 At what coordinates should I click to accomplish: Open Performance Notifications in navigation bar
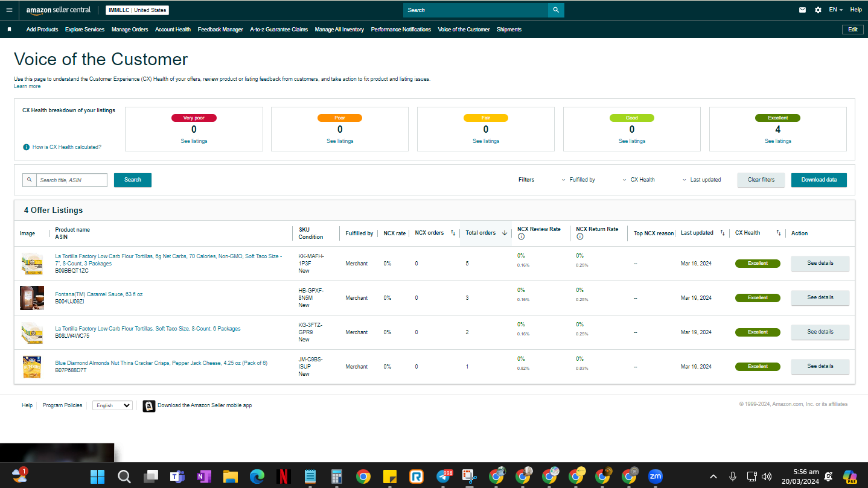pyautogui.click(x=401, y=30)
